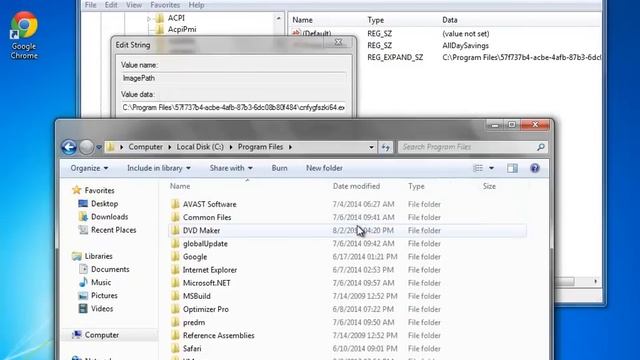640x360 pixels.
Task: Click AllDaySavings data value in registry
Action: pos(465,45)
